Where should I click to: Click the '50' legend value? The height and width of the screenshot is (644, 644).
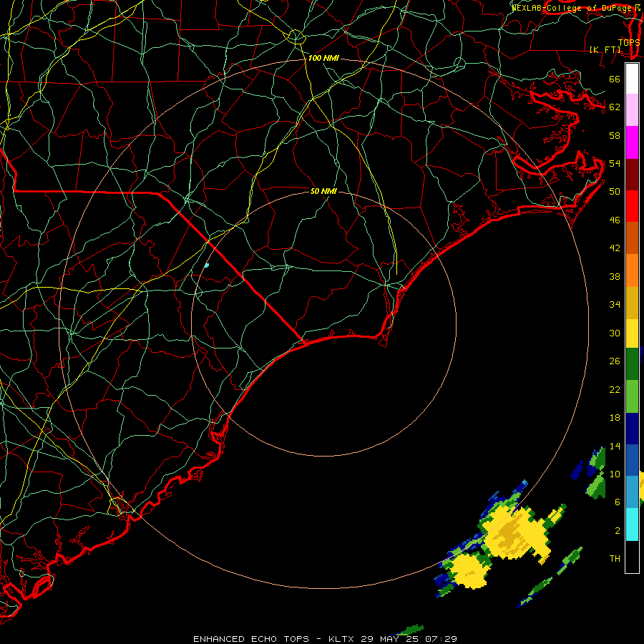[x=615, y=192]
